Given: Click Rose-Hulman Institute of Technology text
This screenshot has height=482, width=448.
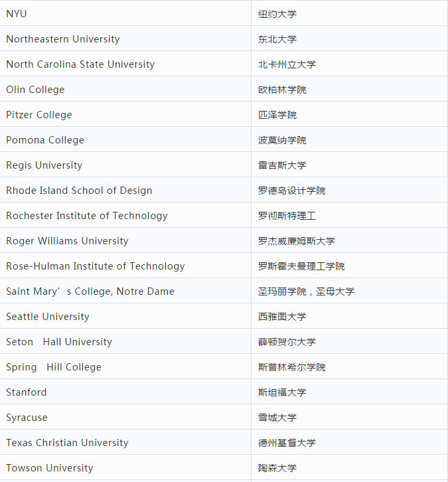Looking at the screenshot, I should point(96,266).
